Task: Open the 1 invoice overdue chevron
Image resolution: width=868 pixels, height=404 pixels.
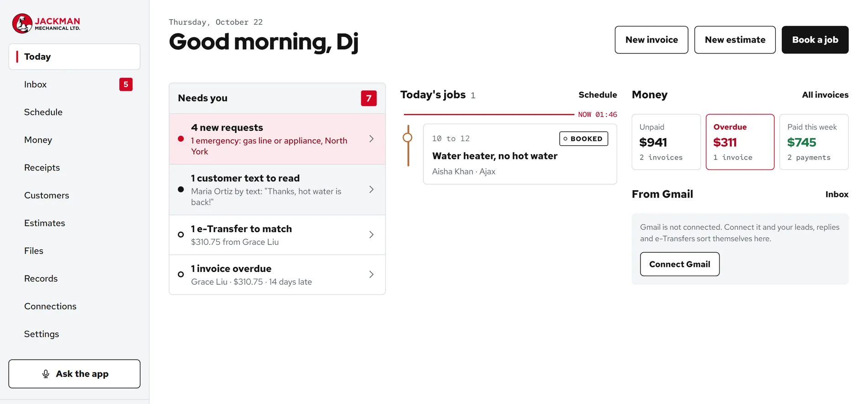Action: [371, 275]
